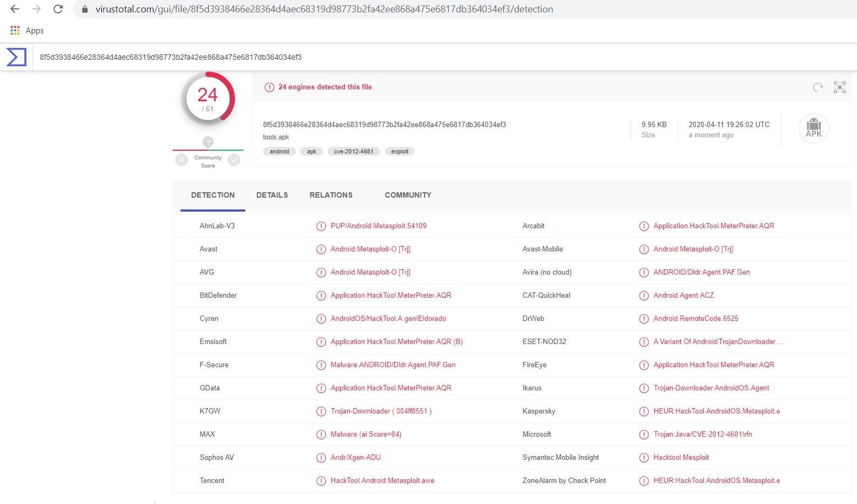Click 'Hacktool:Mesploit' Symantec result
This screenshot has width=857, height=504.
point(681,458)
